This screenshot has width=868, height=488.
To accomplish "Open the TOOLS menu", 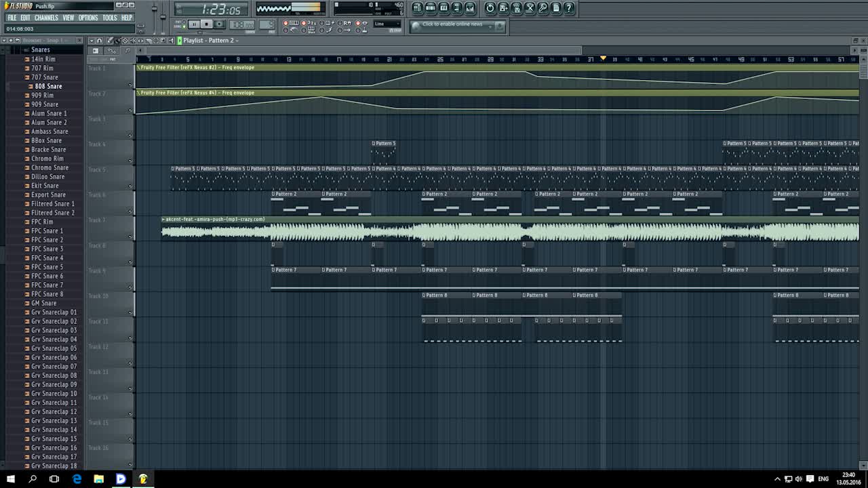I will click(x=110, y=18).
